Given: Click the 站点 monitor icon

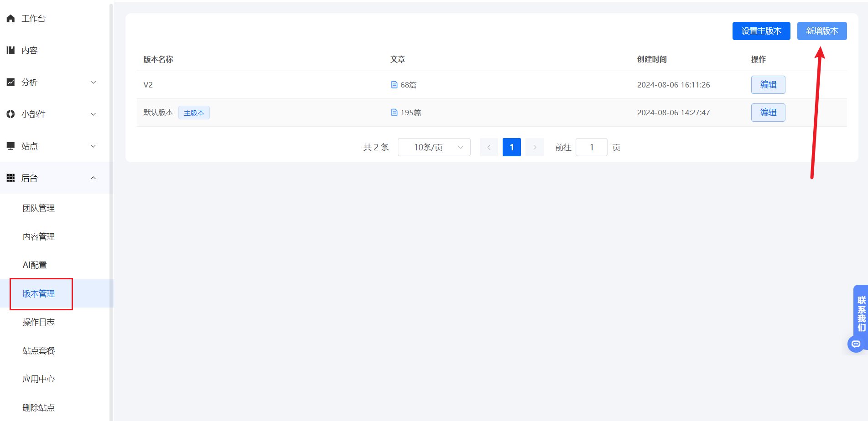Looking at the screenshot, I should [10, 146].
